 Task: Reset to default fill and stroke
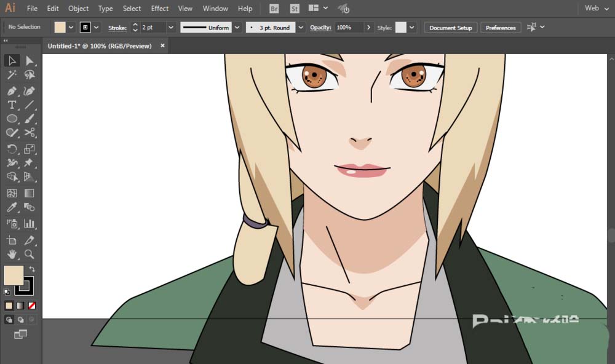[x=7, y=292]
